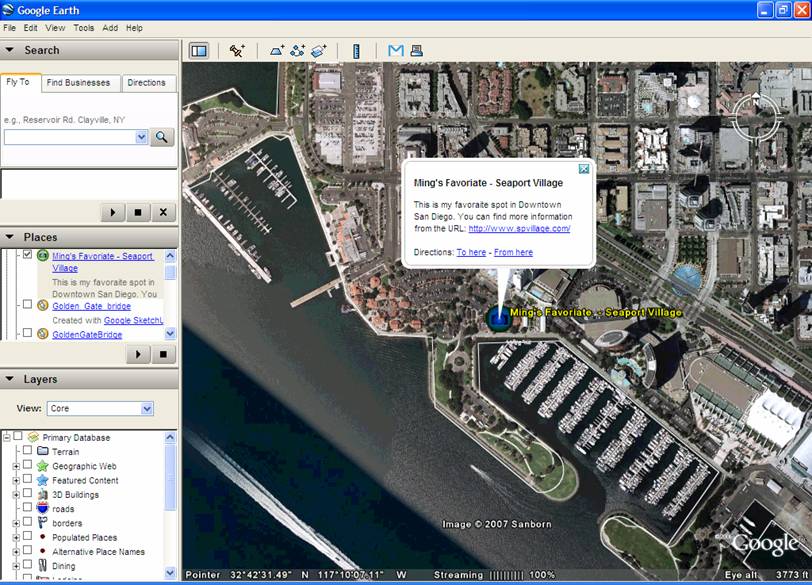This screenshot has width=812, height=585.
Task: Click the GoldenGateBridge model icon in Places
Action: point(43,334)
